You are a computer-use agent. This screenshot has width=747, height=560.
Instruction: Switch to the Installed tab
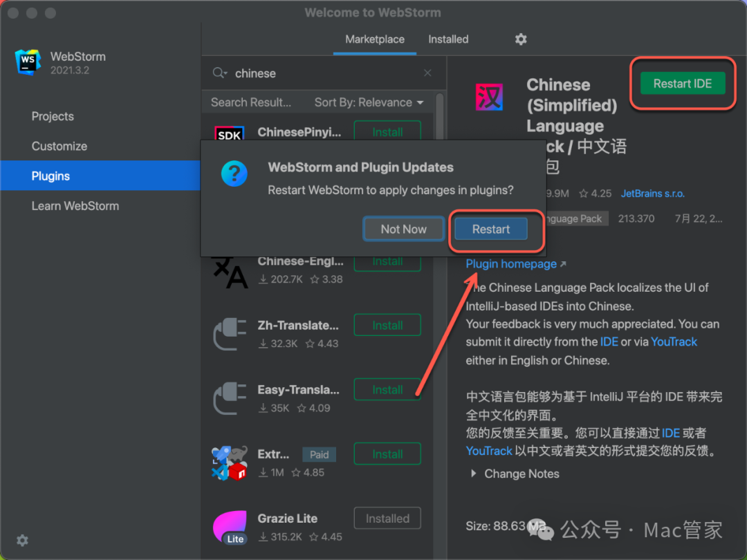448,39
